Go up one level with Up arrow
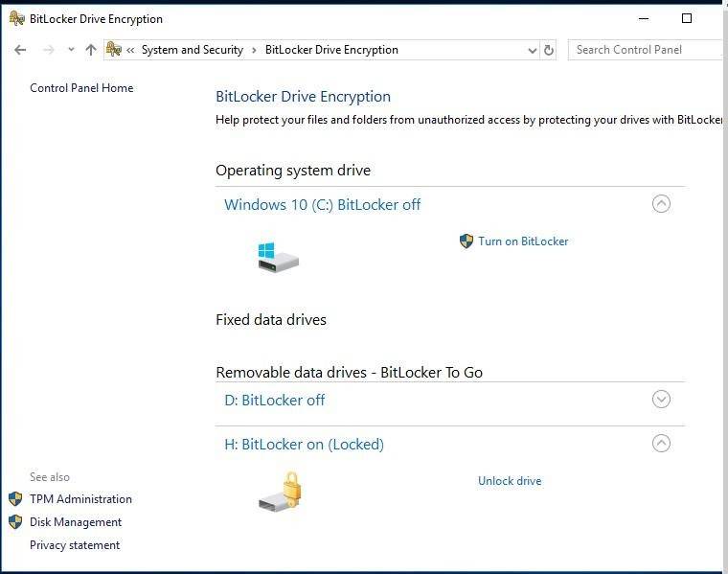The width and height of the screenshot is (728, 574). coord(91,50)
